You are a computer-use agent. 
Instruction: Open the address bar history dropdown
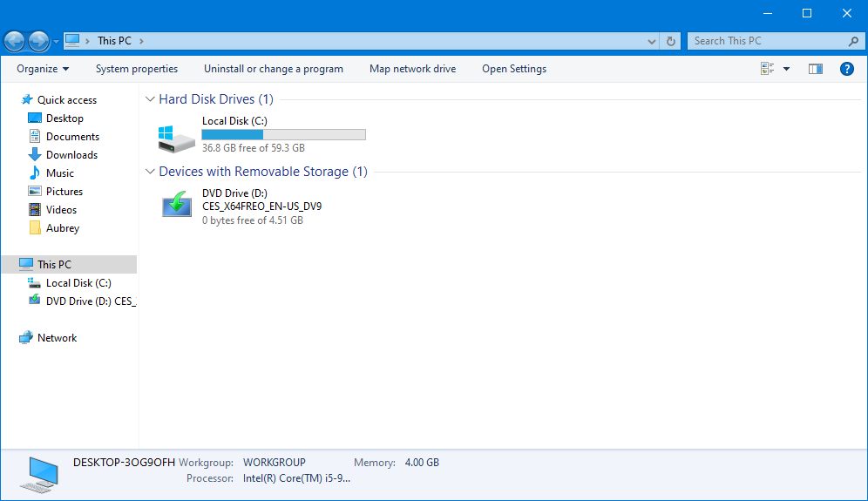coord(652,41)
